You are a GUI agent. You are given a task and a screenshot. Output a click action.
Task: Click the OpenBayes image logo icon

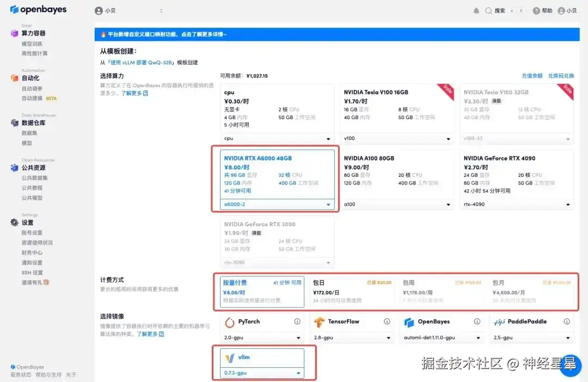(x=409, y=322)
